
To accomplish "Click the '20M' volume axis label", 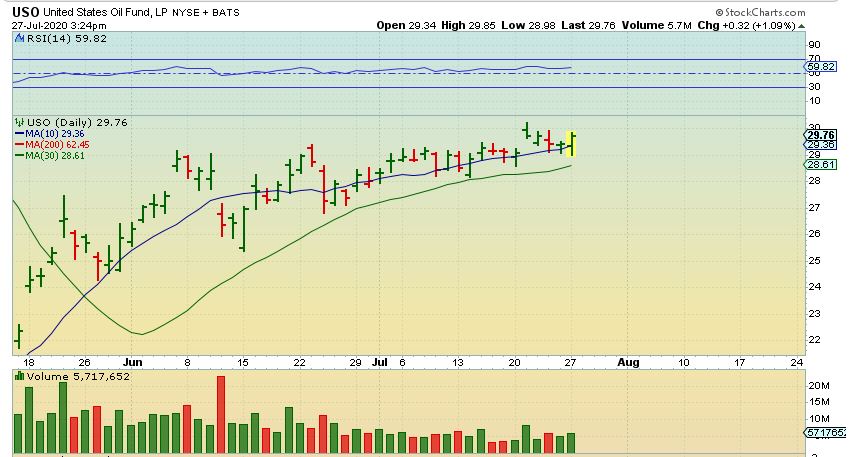I will click(x=819, y=386).
